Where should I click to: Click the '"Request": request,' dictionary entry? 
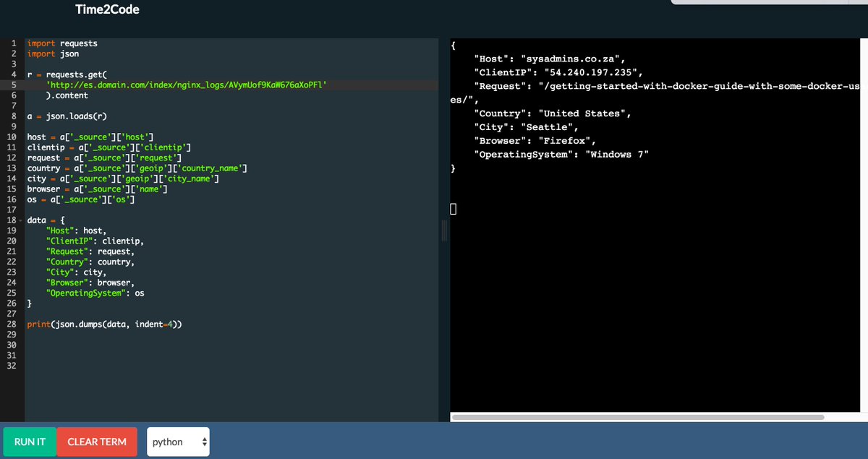(90, 252)
